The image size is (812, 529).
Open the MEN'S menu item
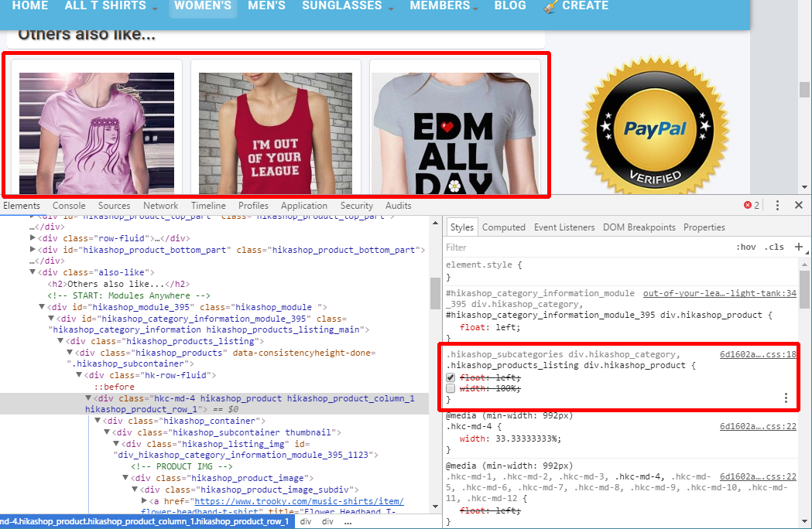(x=266, y=5)
